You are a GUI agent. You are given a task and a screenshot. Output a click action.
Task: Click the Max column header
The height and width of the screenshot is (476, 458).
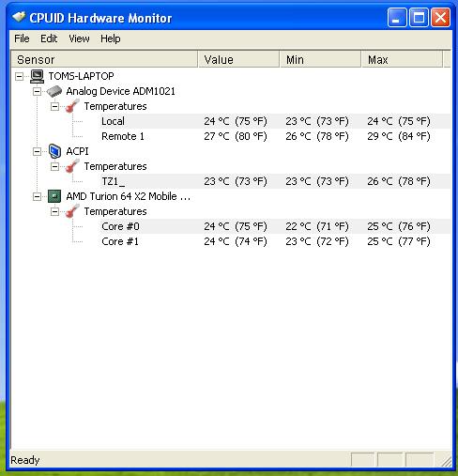point(402,59)
